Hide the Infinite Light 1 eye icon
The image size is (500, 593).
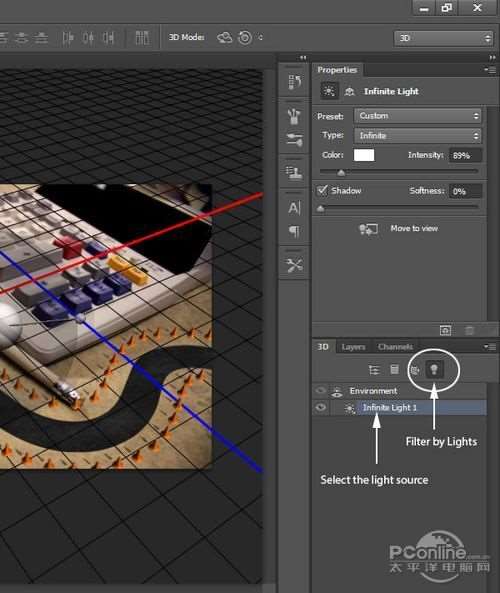[321, 407]
